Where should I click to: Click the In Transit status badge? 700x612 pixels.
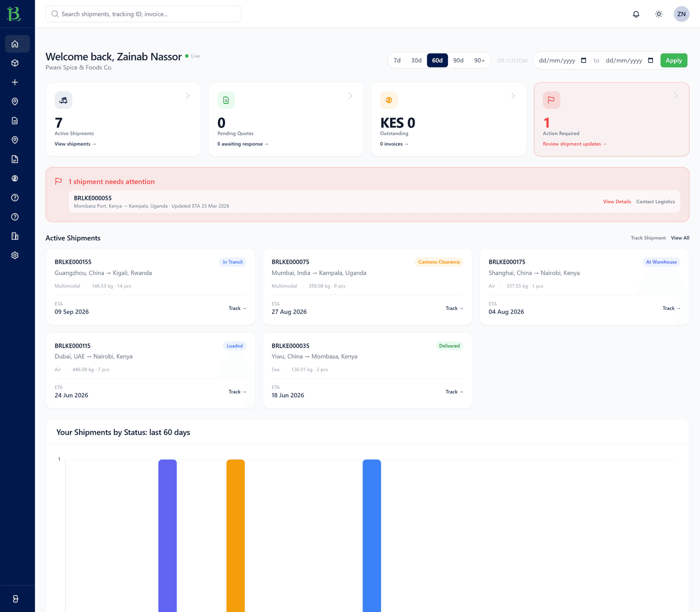tap(233, 262)
